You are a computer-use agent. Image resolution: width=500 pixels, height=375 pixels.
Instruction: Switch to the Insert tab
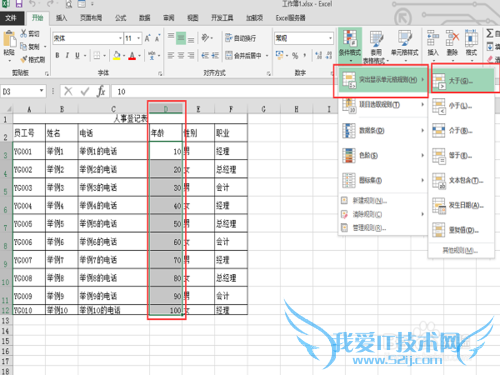pos(61,18)
